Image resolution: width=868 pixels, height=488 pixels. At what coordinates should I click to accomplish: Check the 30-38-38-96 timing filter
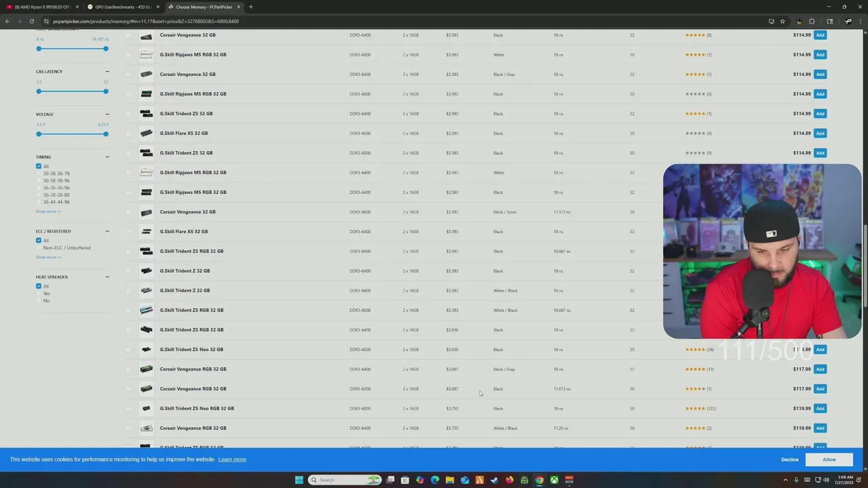point(39,180)
